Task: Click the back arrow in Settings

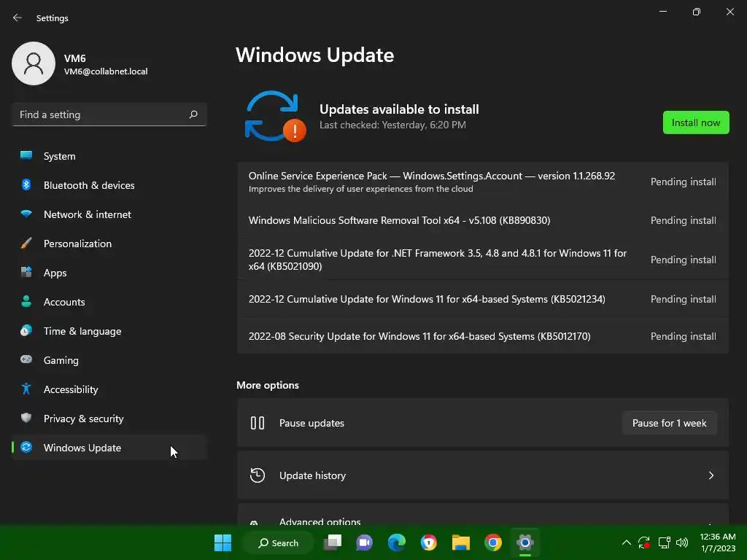Action: (x=18, y=17)
